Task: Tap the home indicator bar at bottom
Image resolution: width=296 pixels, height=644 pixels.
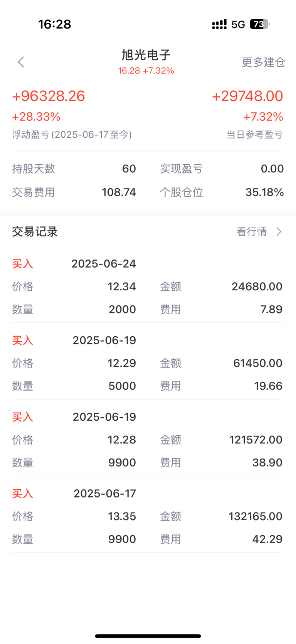Action: [x=148, y=636]
